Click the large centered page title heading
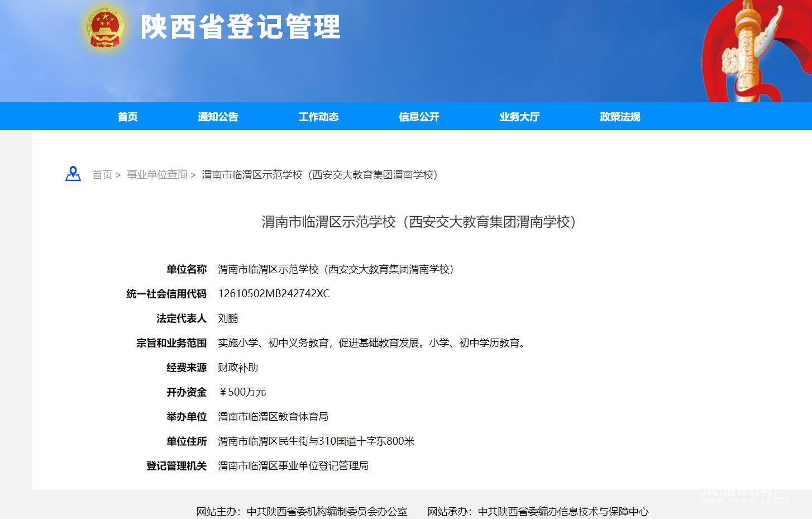This screenshot has height=519, width=812. 419,222
